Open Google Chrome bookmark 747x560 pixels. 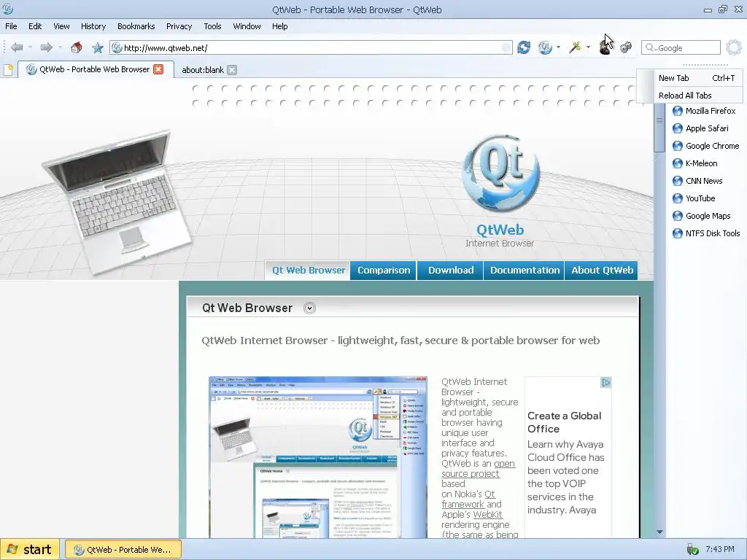[x=706, y=146]
